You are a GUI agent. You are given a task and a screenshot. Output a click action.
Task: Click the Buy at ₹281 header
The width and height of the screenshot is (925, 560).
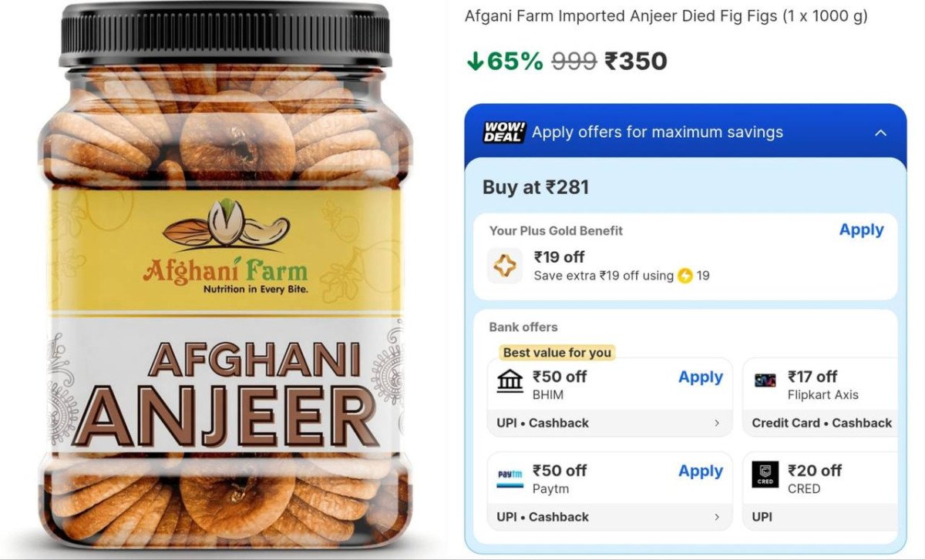[x=536, y=186]
